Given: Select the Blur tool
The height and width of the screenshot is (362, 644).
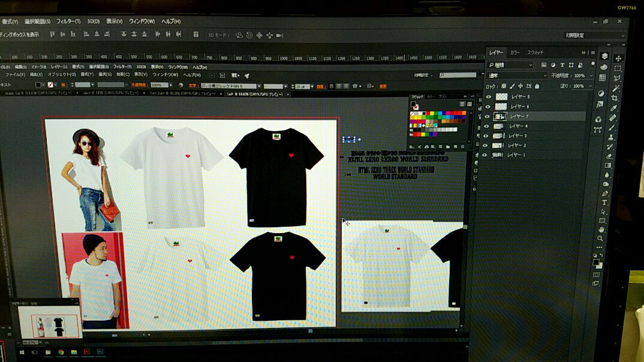Looking at the screenshot, I should point(607,175).
